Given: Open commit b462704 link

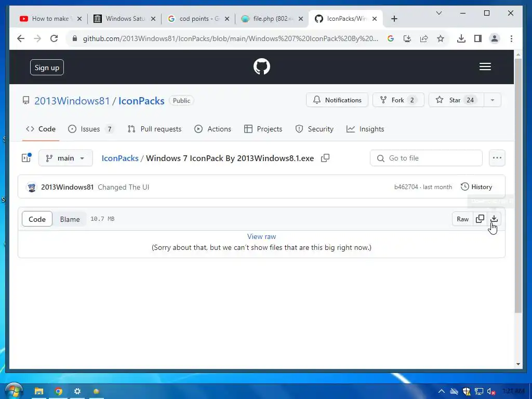Looking at the screenshot, I should (x=406, y=187).
